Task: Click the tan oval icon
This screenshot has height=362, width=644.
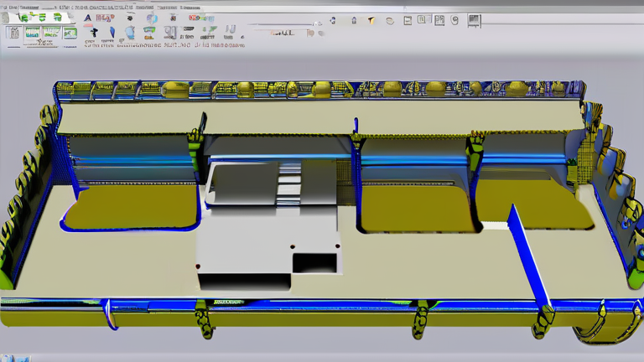Action: click(x=390, y=20)
